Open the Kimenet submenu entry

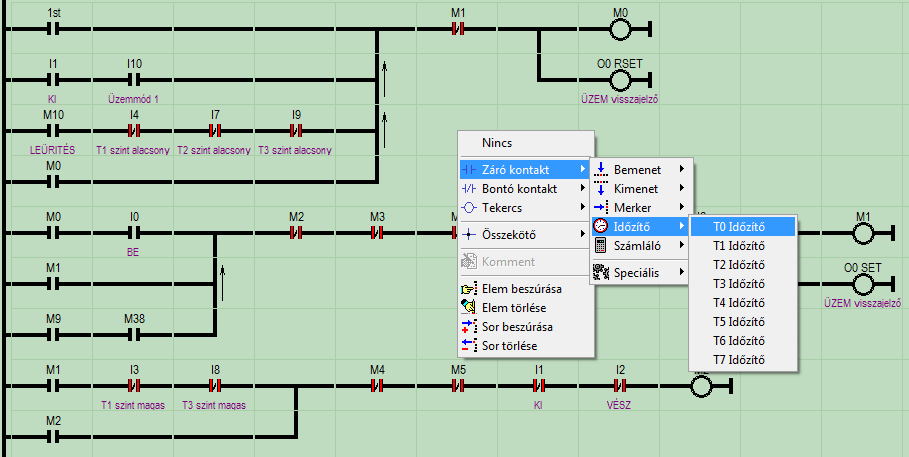coord(638,189)
